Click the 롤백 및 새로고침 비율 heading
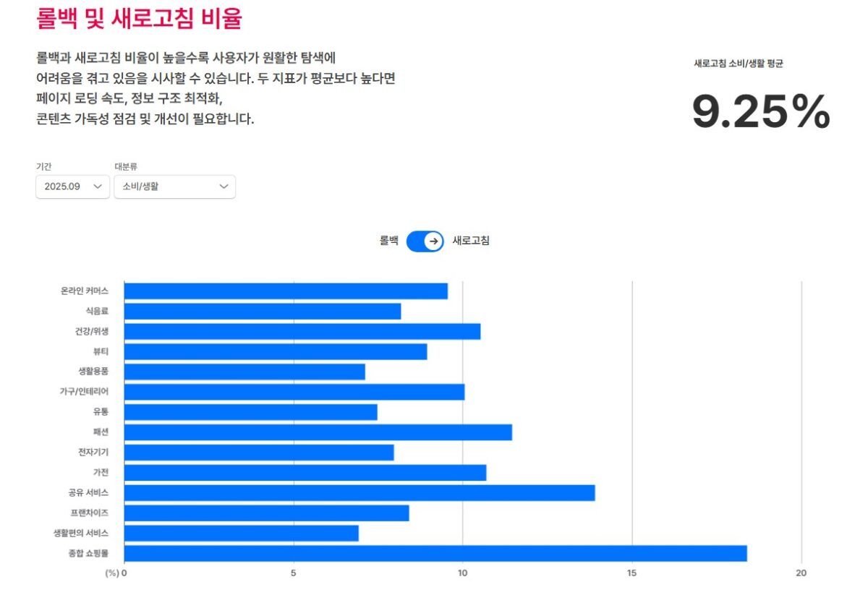The image size is (868, 608). pos(139,19)
